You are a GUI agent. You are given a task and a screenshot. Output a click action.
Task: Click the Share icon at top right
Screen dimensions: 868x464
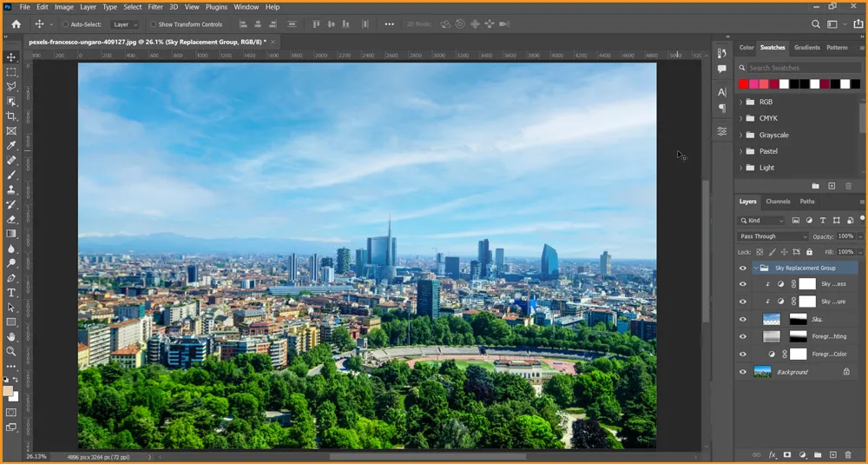click(x=858, y=24)
